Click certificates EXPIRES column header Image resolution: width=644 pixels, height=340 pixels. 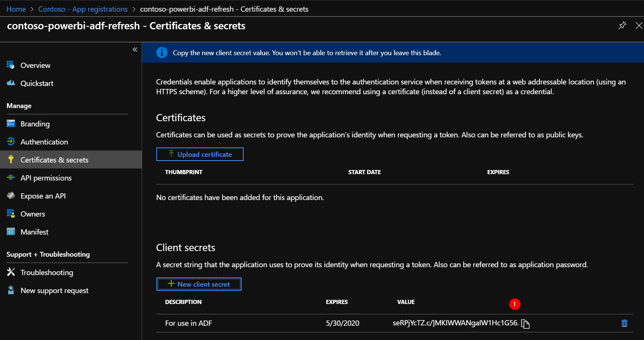tap(498, 172)
